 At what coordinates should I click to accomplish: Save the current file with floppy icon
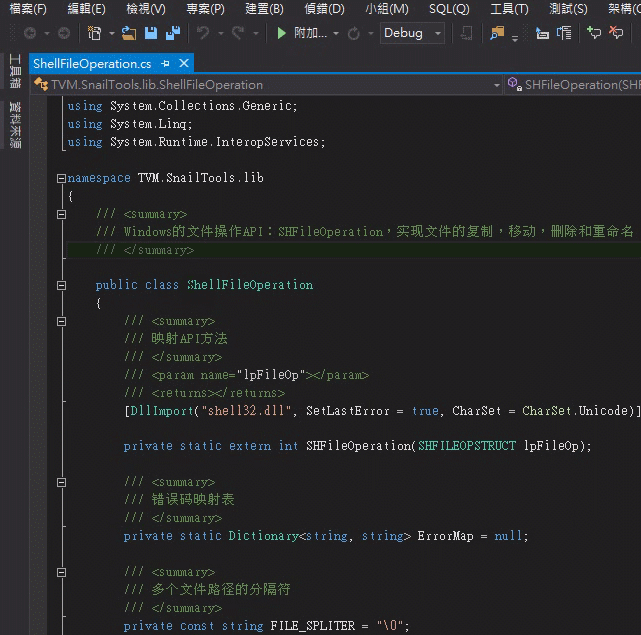[x=151, y=33]
